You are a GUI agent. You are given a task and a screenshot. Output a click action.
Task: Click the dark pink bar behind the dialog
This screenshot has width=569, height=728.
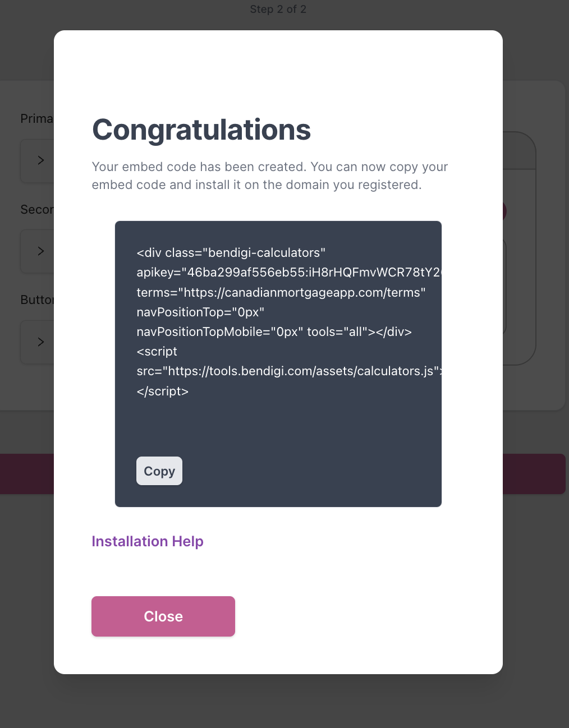click(x=534, y=474)
